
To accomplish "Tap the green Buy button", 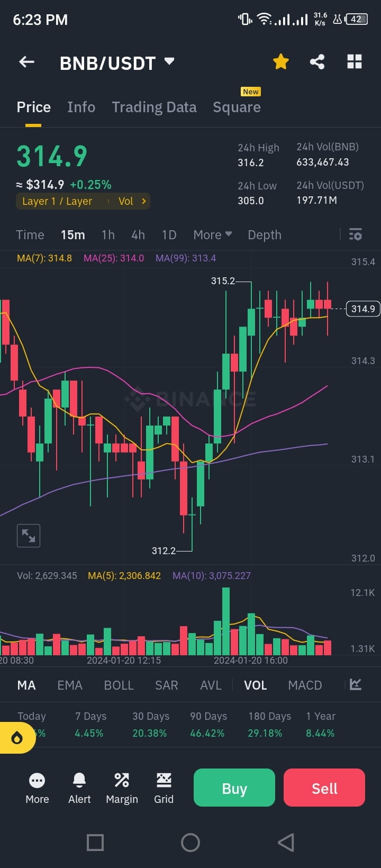I will point(234,788).
